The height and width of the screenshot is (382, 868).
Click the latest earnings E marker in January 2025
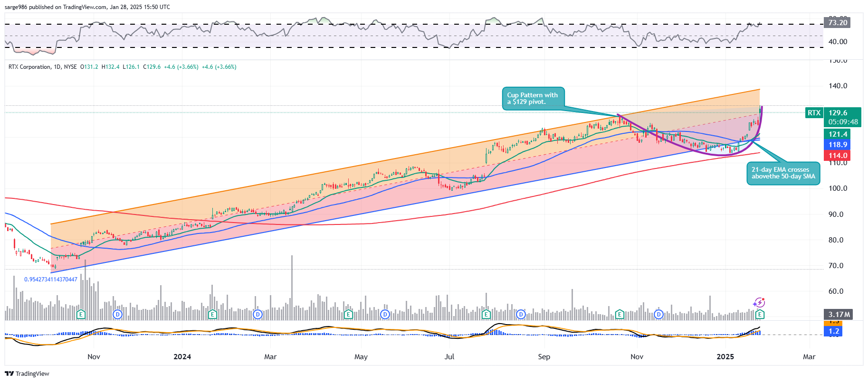(760, 314)
